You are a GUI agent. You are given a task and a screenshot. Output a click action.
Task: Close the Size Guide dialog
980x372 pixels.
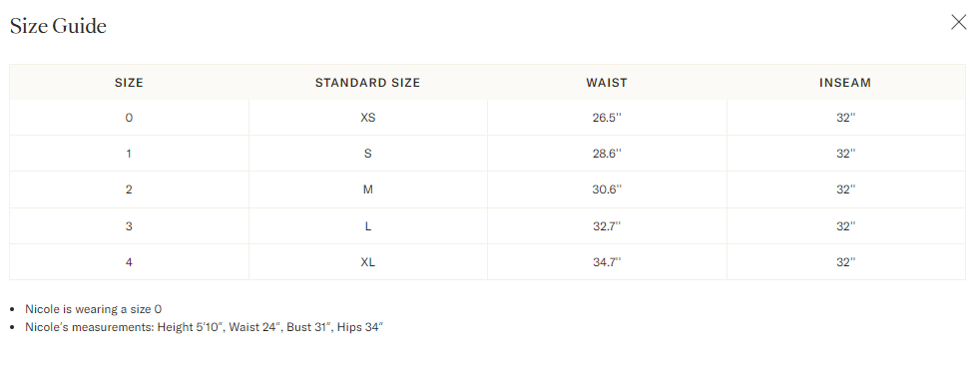[x=958, y=23]
